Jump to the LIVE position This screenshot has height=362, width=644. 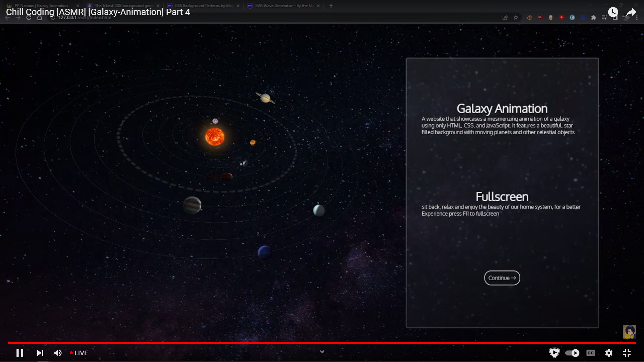coord(79,353)
